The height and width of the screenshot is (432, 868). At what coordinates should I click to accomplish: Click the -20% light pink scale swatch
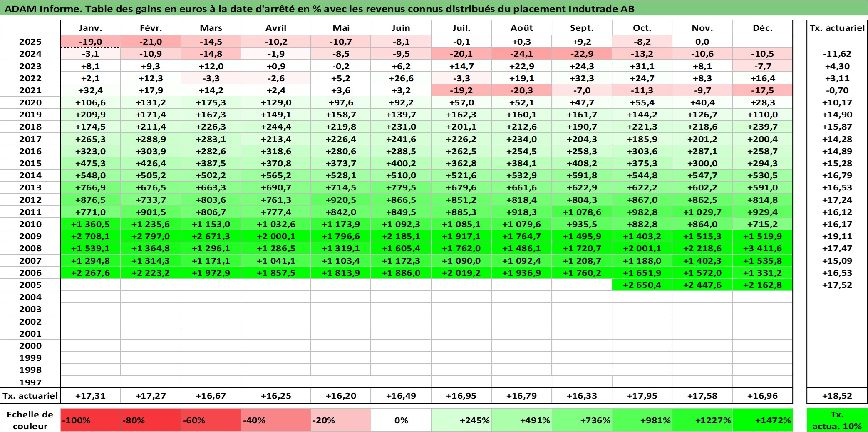pyautogui.click(x=341, y=420)
